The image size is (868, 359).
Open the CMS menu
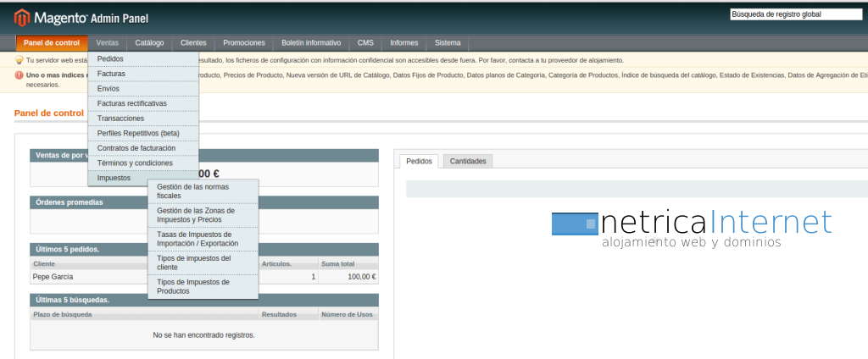tap(365, 42)
